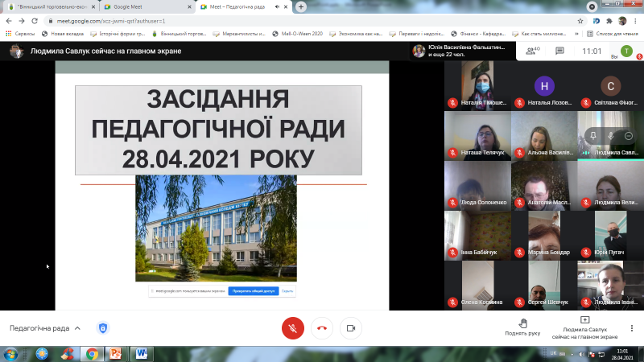Open the three-dot more options menu in Meet

[x=632, y=328]
